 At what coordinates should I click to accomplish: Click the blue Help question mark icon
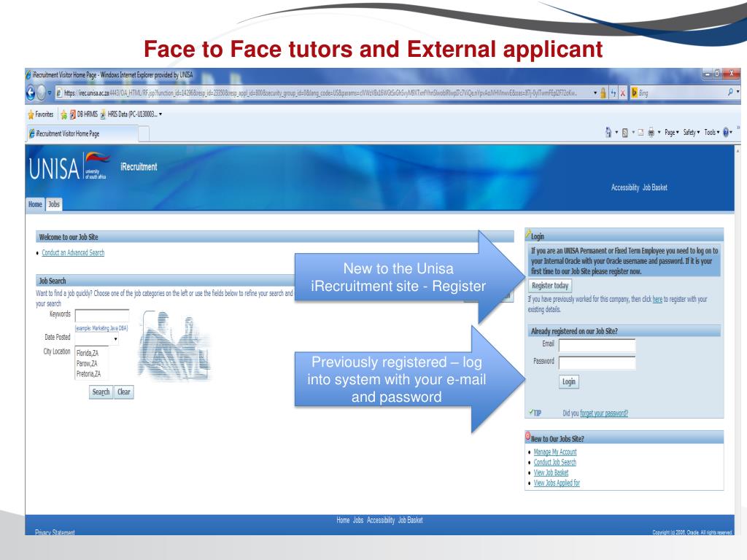(726, 133)
